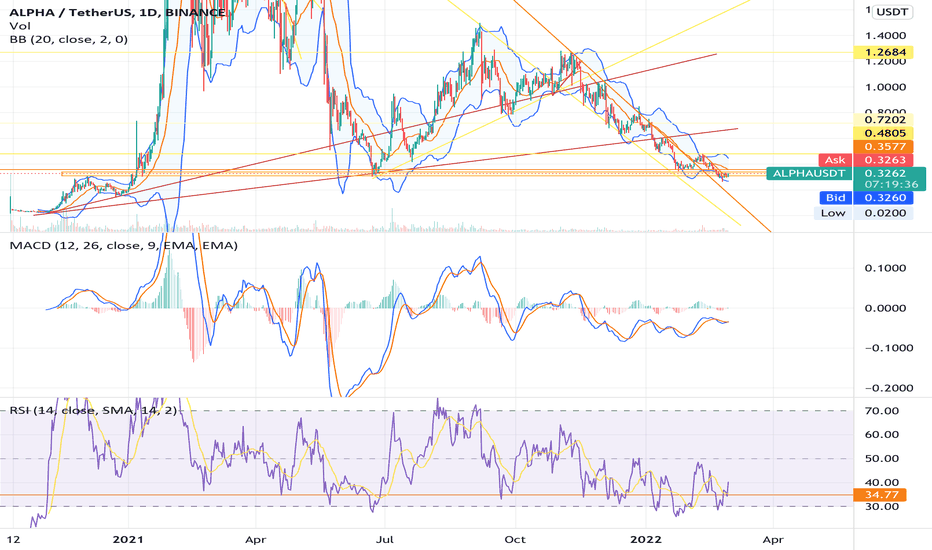Click the RSI 50.00 axis label

point(881,458)
